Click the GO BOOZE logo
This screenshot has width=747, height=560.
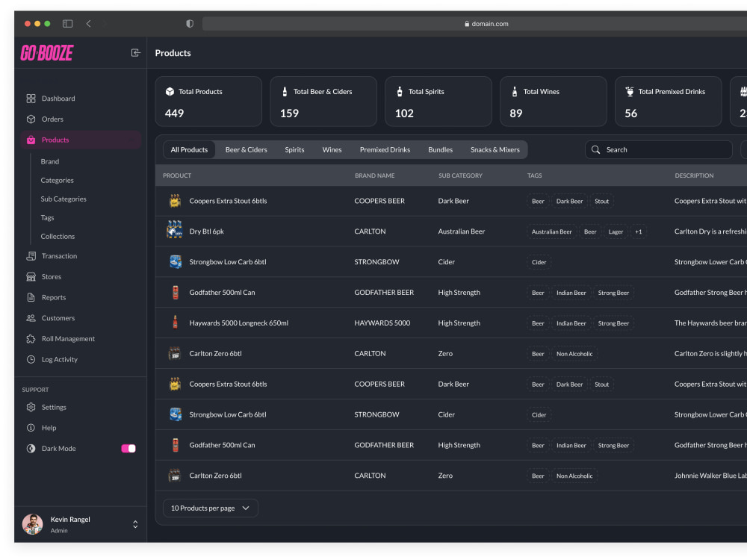46,53
